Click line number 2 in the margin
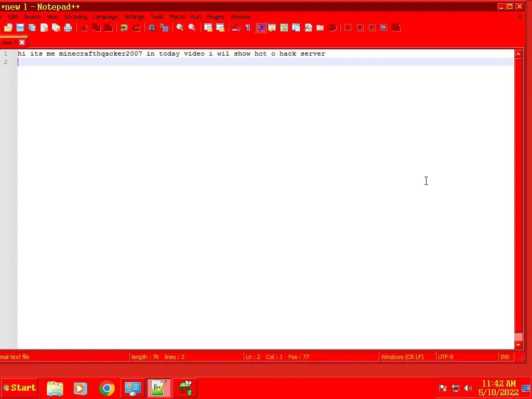The image size is (532, 399). tap(5, 62)
